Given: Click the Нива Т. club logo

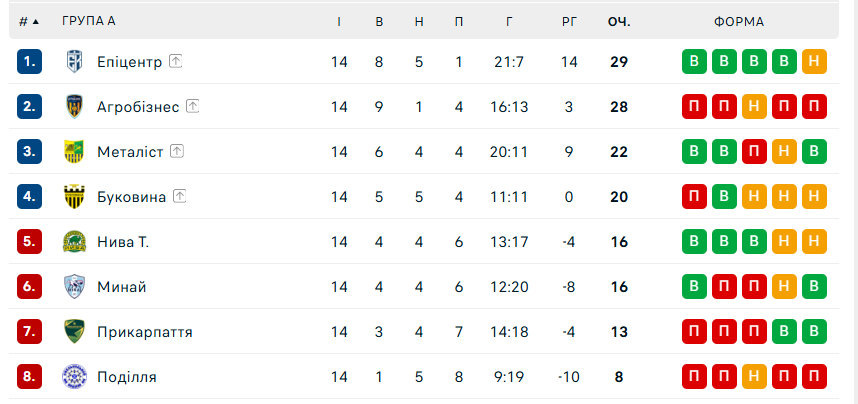Looking at the screenshot, I should [73, 242].
